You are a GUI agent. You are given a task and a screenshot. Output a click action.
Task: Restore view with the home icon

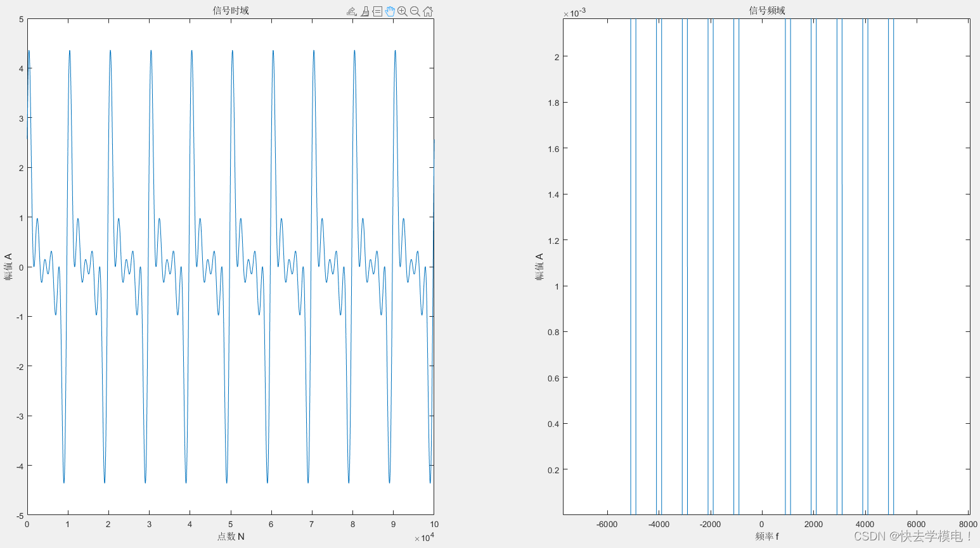tap(428, 11)
